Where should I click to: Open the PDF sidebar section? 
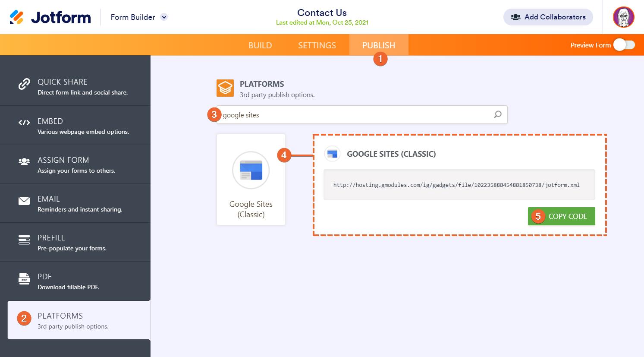point(75,281)
